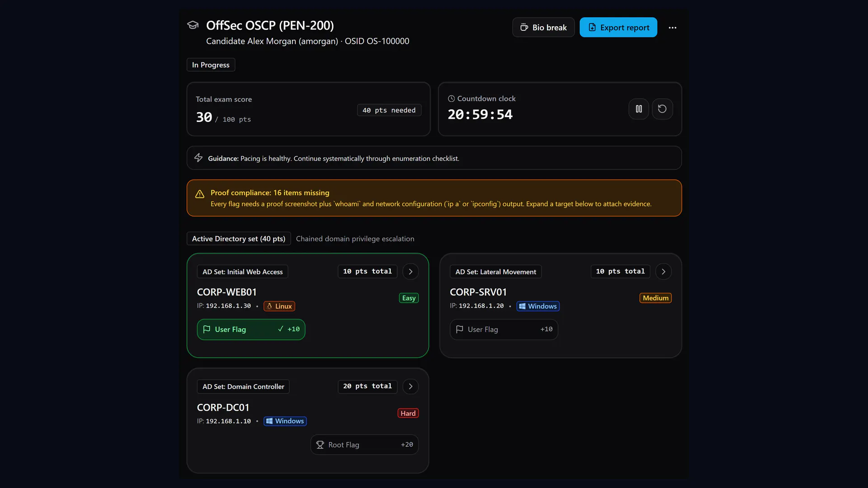This screenshot has height=488, width=868.
Task: Click the Chained domain privilege escalation text
Action: point(355,239)
